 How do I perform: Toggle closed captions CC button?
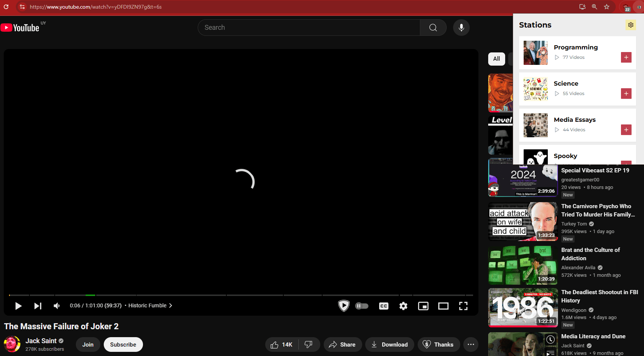[x=384, y=306]
